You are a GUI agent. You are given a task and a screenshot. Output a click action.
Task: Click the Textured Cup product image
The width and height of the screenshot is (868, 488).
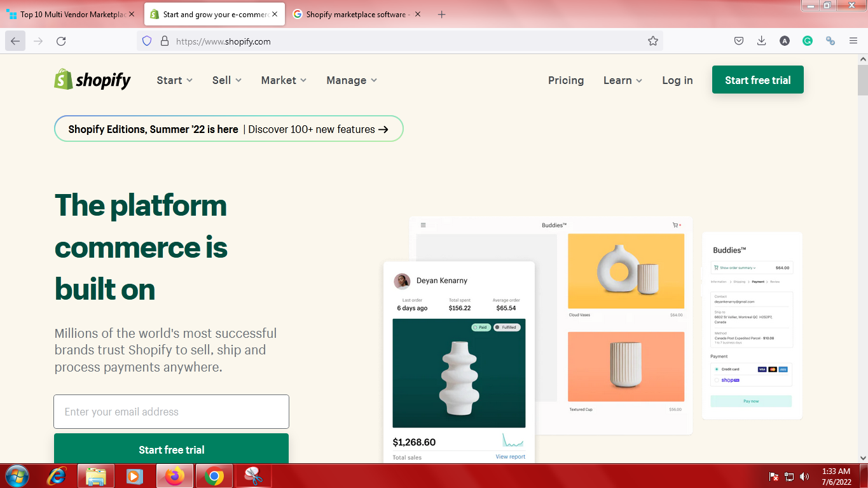[x=626, y=366]
